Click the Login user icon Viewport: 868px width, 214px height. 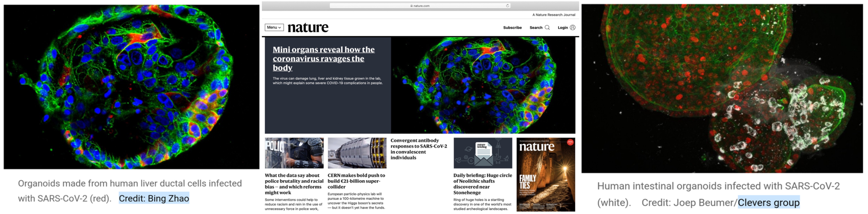573,28
